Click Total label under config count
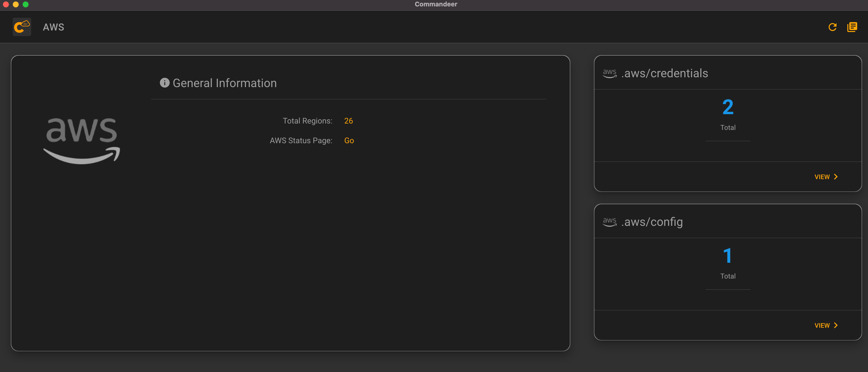 [x=728, y=276]
